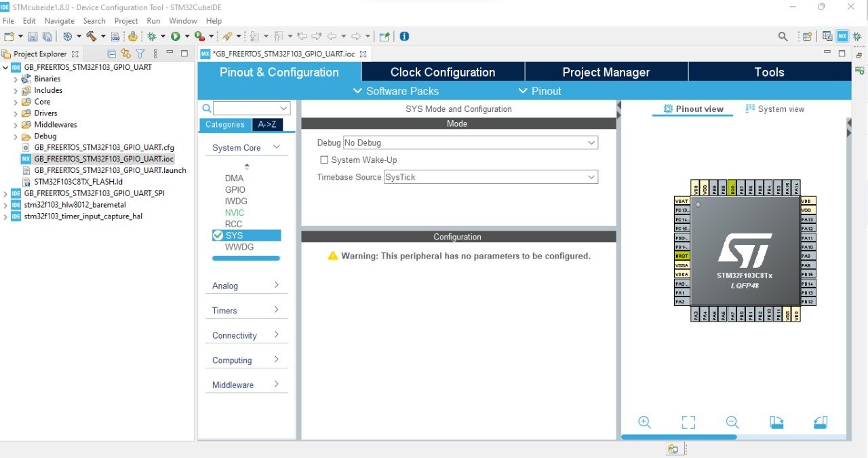The width and height of the screenshot is (868, 458).
Task: Click the External Tools run icon
Action: tap(199, 37)
